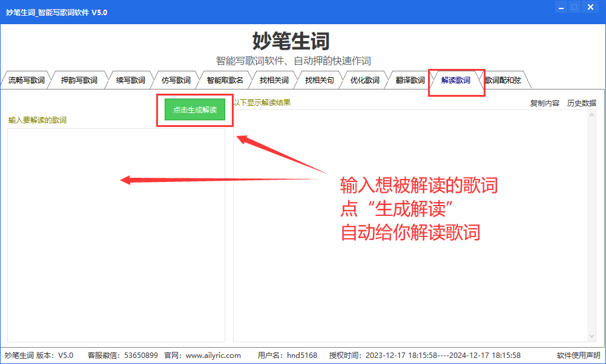Click the results scrollbar up arrow
Viewport: 606px width, 364px height.
(x=591, y=115)
